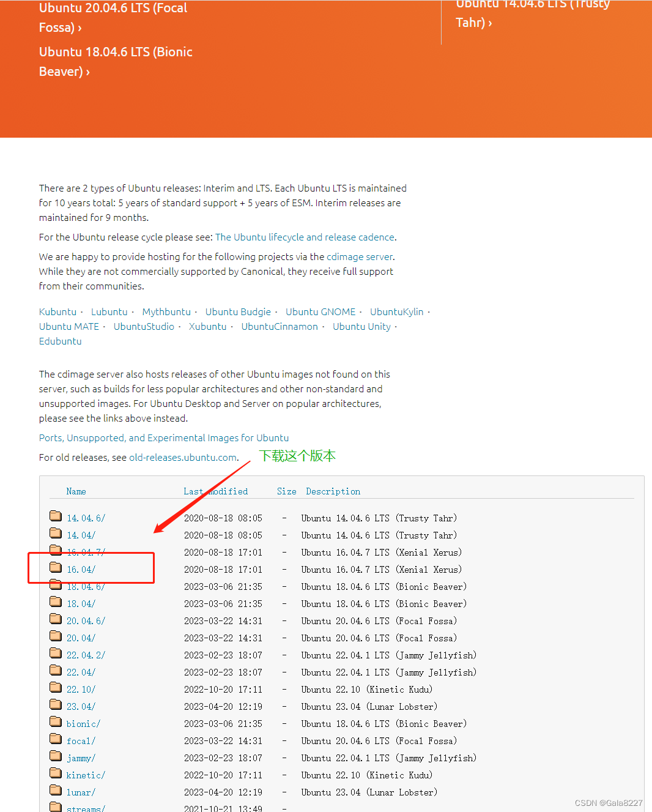Click the folder icon beside 23.04/
This screenshot has width=652, height=812.
pos(56,704)
